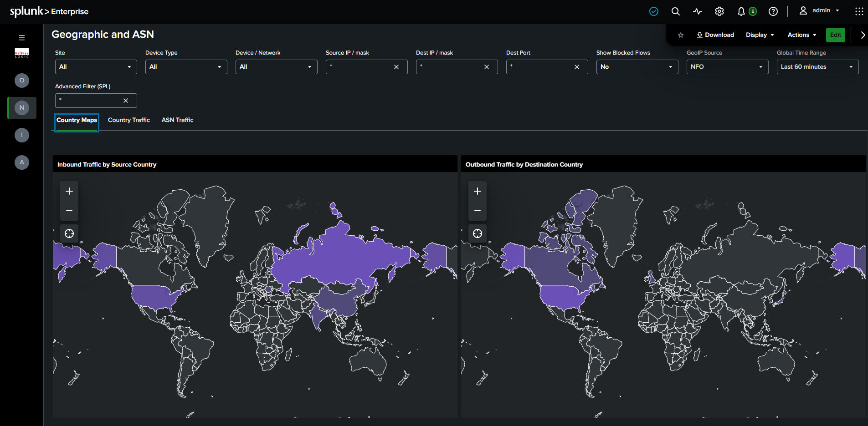This screenshot has height=426, width=868.
Task: Clear the Advanced Filter (SPL) field
Action: (126, 101)
